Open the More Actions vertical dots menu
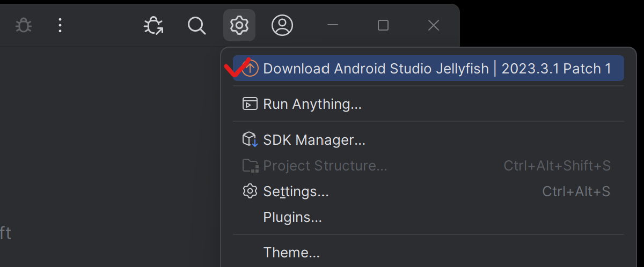Image resolution: width=644 pixels, height=267 pixels. point(60,25)
